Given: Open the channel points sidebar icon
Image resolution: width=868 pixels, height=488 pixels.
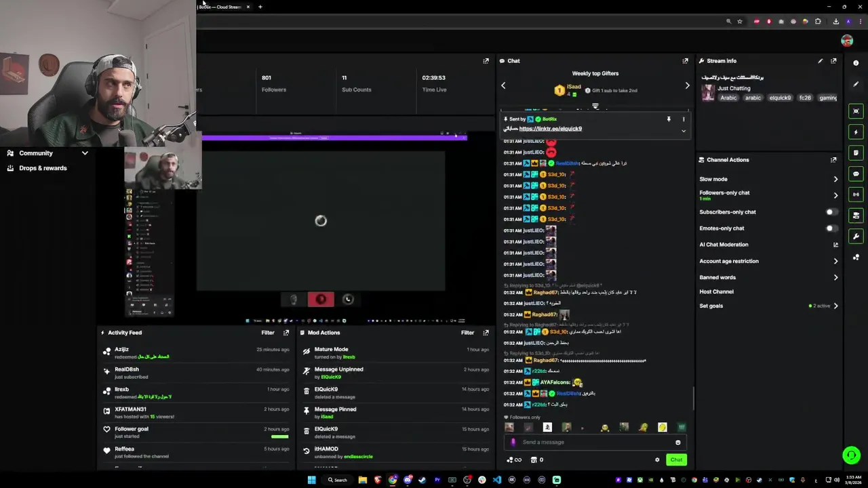Looking at the screenshot, I should pos(856,257).
